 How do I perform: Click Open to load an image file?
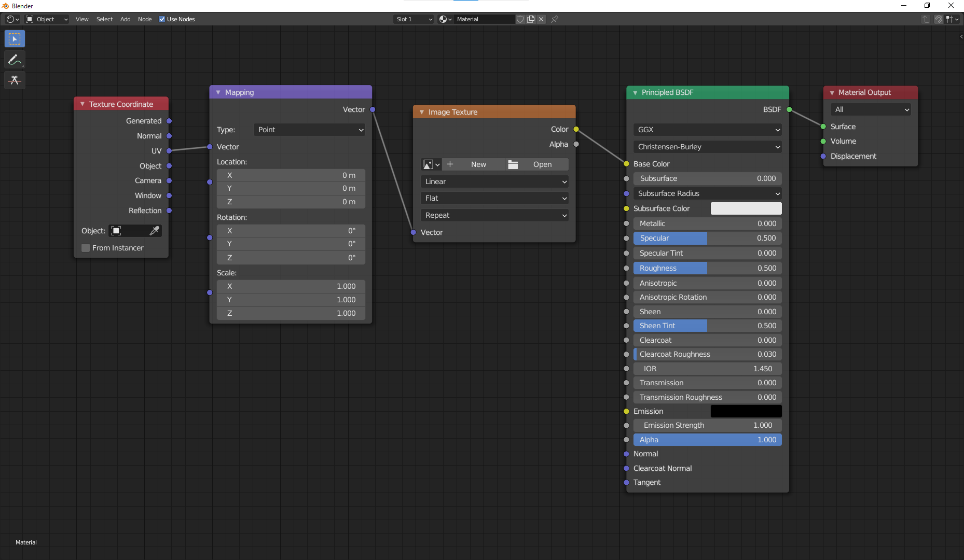543,164
